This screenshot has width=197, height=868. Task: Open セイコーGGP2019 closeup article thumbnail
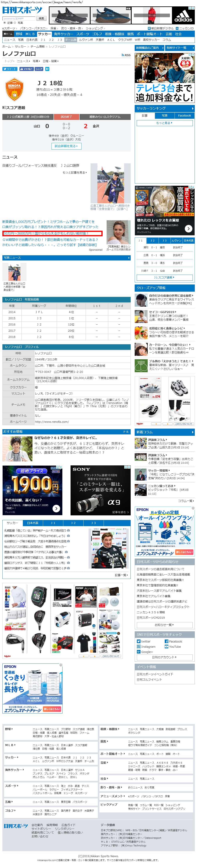coord(141,316)
